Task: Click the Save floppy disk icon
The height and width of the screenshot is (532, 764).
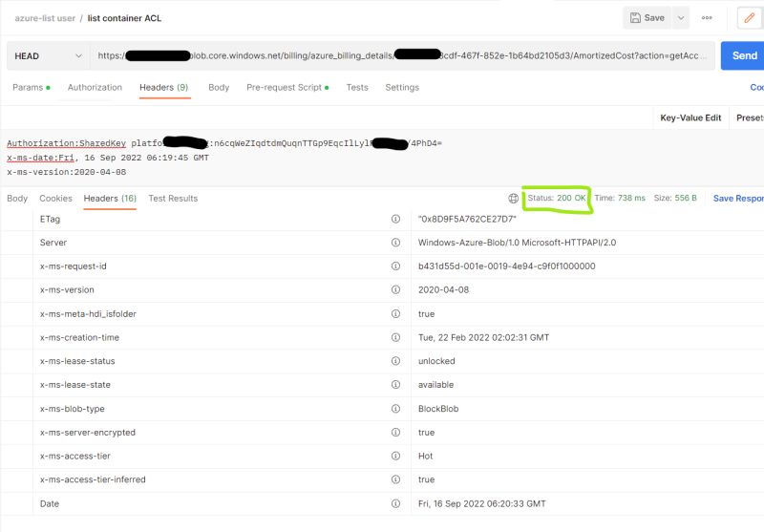Action: [x=635, y=18]
